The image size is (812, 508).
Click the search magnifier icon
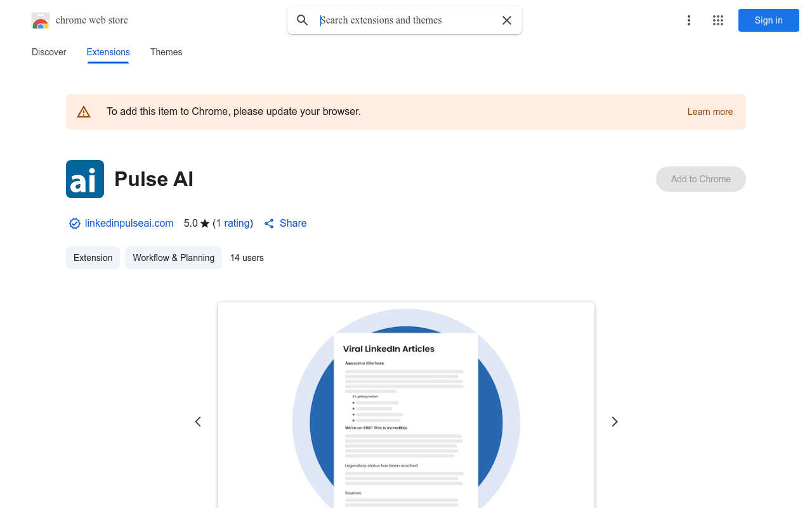pos(303,20)
